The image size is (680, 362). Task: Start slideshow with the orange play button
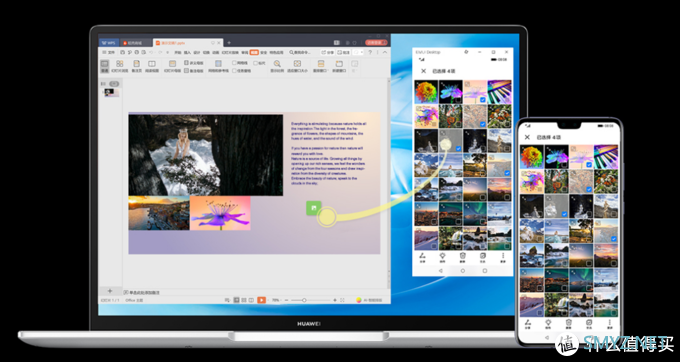262,300
